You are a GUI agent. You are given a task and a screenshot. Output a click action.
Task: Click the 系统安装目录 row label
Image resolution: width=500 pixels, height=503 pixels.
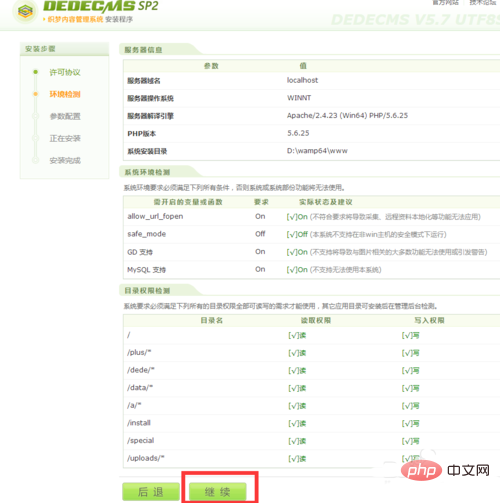pyautogui.click(x=147, y=151)
